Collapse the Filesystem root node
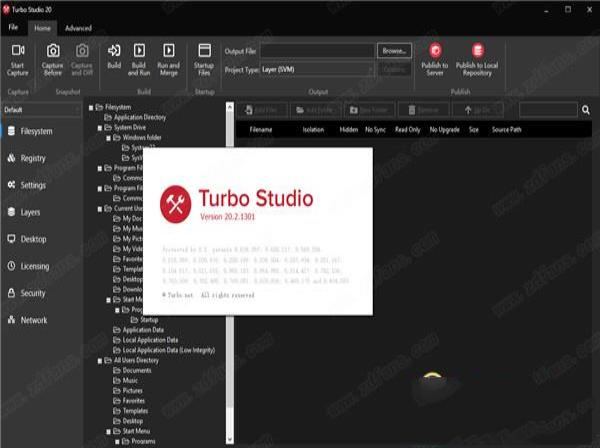This screenshot has width=600, height=448. pyautogui.click(x=91, y=108)
